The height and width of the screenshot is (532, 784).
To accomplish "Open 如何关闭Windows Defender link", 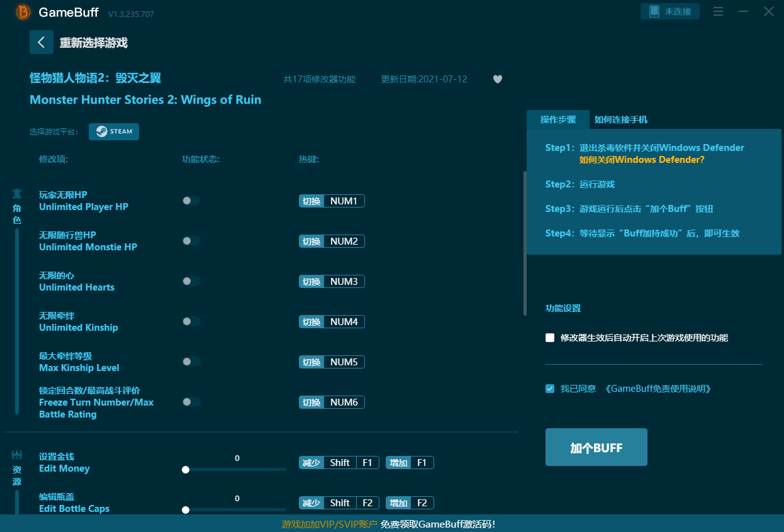I will pos(642,160).
